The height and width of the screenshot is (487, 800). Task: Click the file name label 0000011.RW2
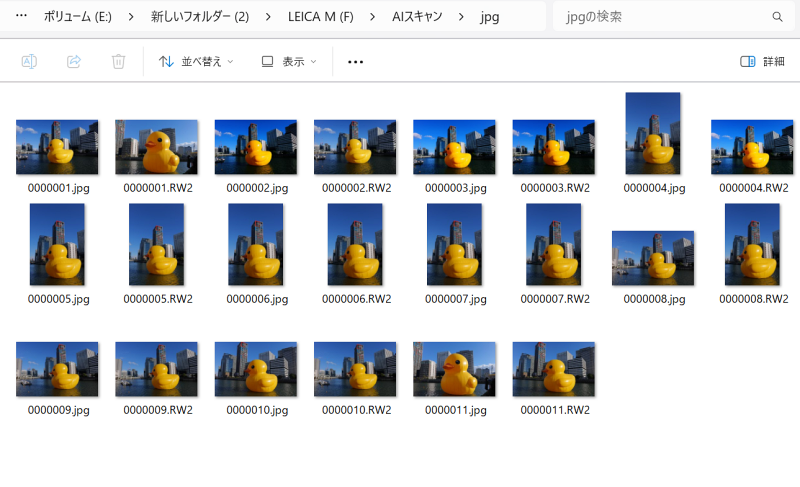pos(555,411)
